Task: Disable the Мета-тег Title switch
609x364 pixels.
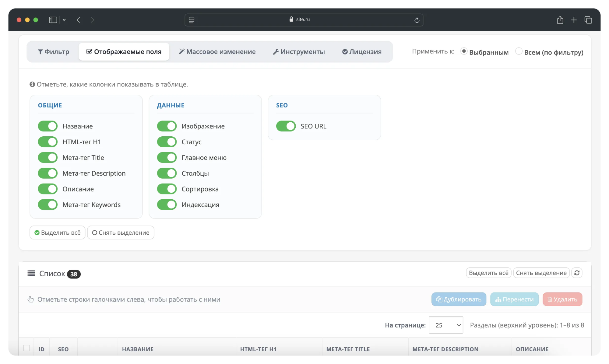Action: [x=48, y=158]
